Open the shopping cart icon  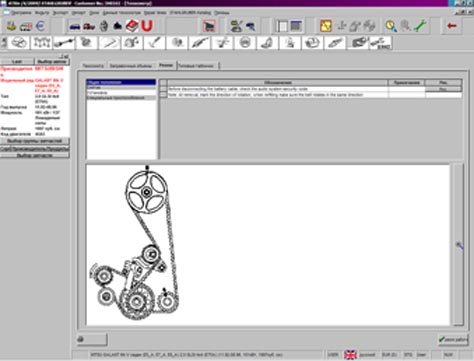click(x=209, y=26)
